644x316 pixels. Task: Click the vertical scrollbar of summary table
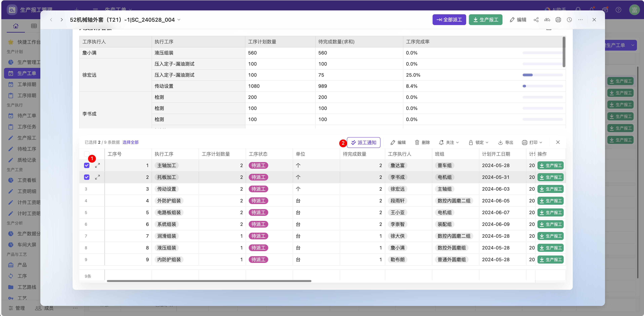(x=564, y=52)
